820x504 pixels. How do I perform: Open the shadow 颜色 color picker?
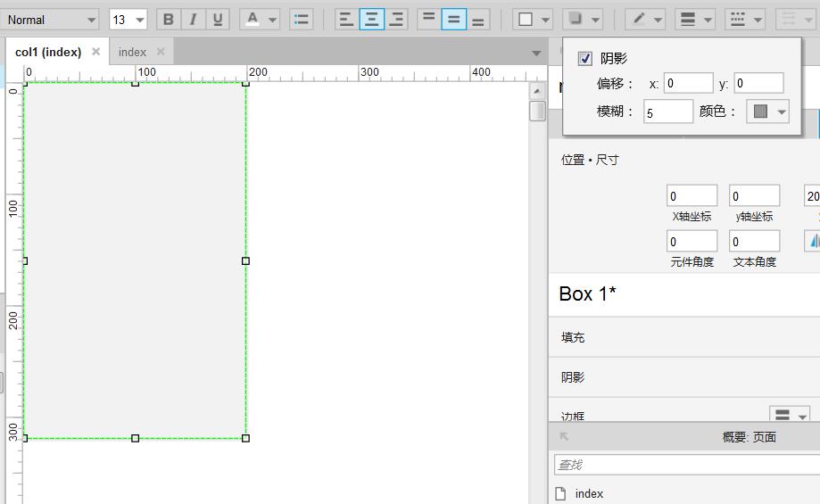coord(767,112)
